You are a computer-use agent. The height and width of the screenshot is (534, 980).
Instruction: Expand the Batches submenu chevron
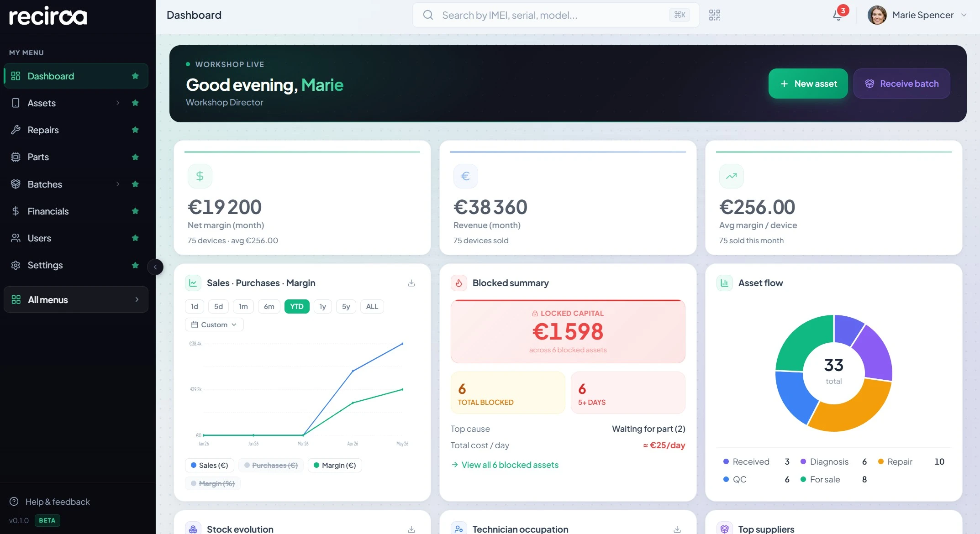(118, 184)
